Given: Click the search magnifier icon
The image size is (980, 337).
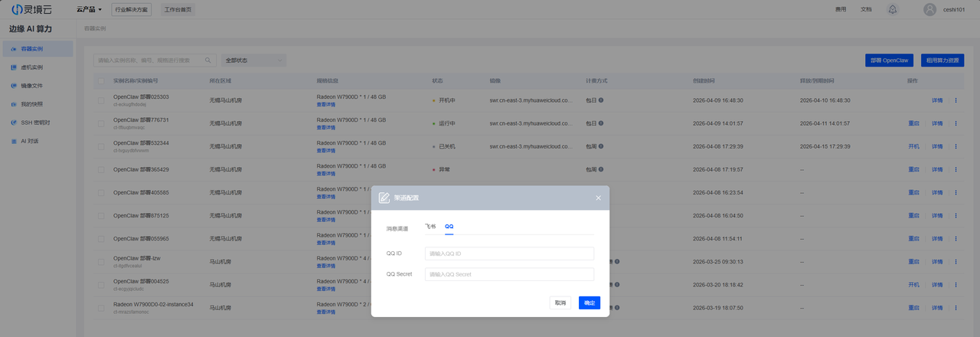Looking at the screenshot, I should point(208,60).
